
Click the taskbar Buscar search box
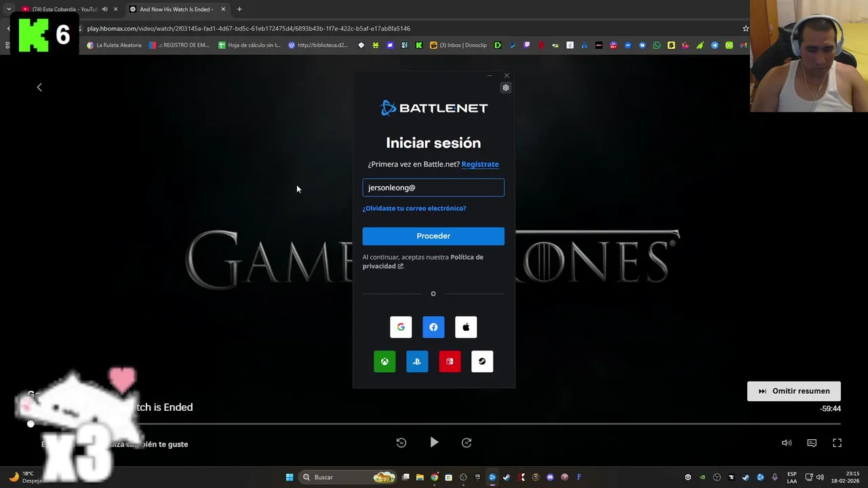(347, 477)
